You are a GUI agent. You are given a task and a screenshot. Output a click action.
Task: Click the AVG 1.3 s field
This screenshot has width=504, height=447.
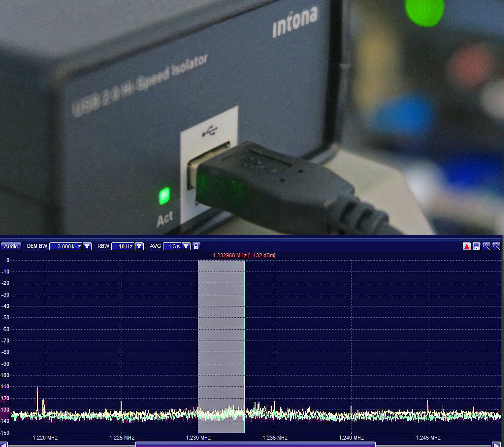(172, 246)
